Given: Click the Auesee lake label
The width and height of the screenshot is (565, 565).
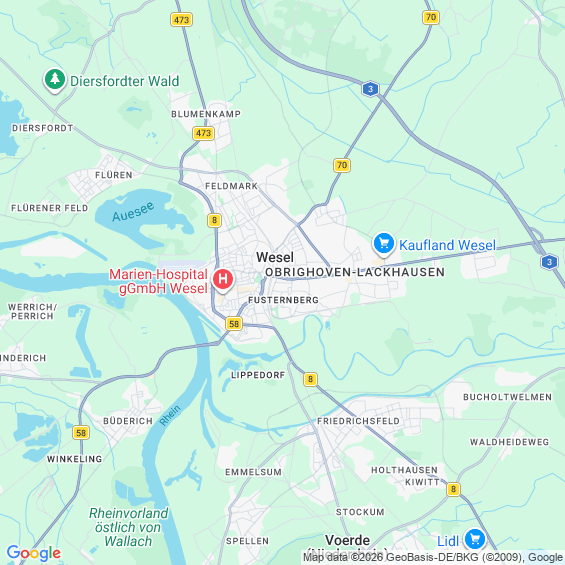Looking at the screenshot, I should (x=133, y=212).
